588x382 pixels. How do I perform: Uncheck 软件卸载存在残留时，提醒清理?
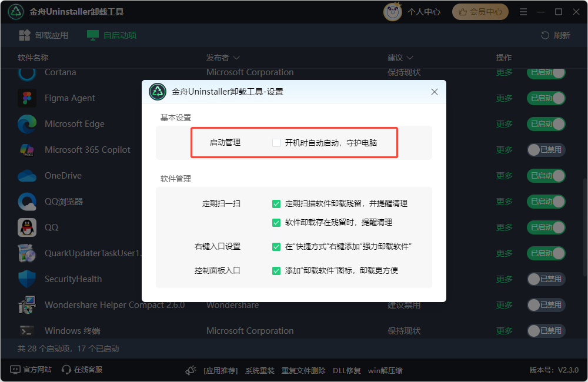tap(276, 223)
